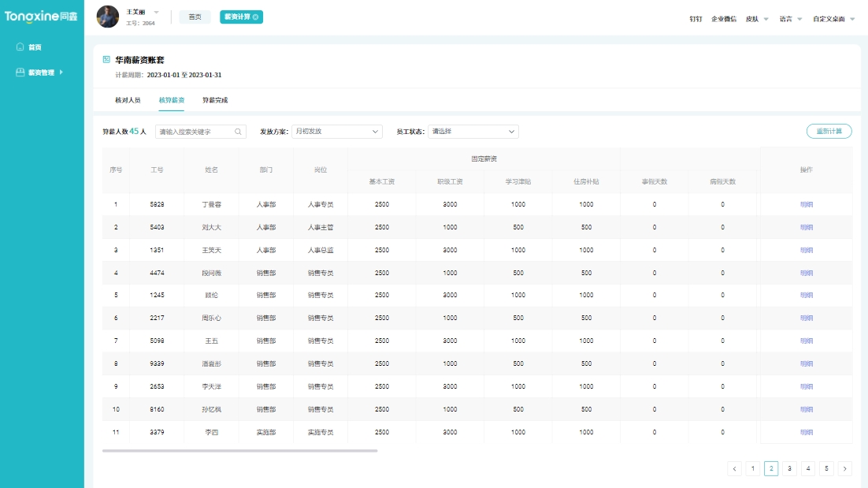868x488 pixels.
Task: Expand the 薪资管理 sidebar submenu arrow
Action: tap(61, 73)
